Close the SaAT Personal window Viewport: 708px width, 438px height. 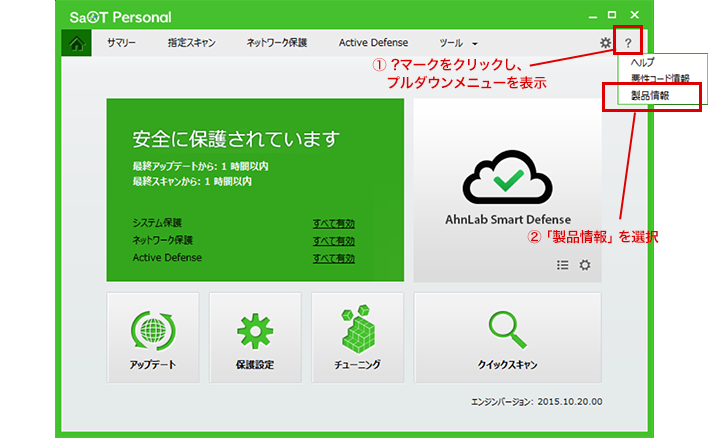(x=634, y=15)
